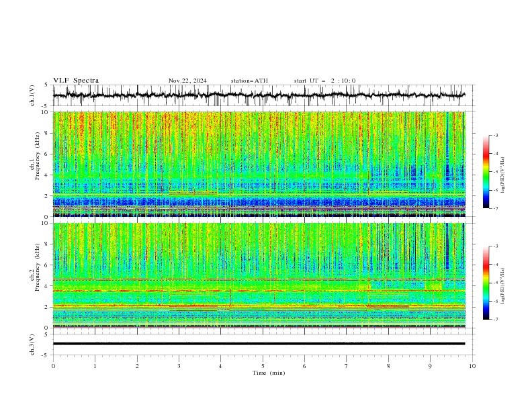This screenshot has width=532, height=411.
Task: Click the upper log(PSD)(V²/Hz) colorbar label
Action: point(503,175)
